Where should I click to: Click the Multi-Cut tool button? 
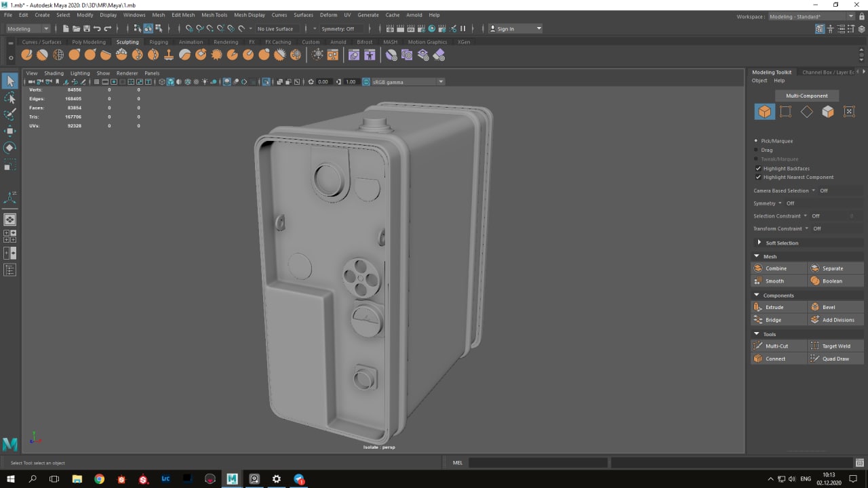778,346
